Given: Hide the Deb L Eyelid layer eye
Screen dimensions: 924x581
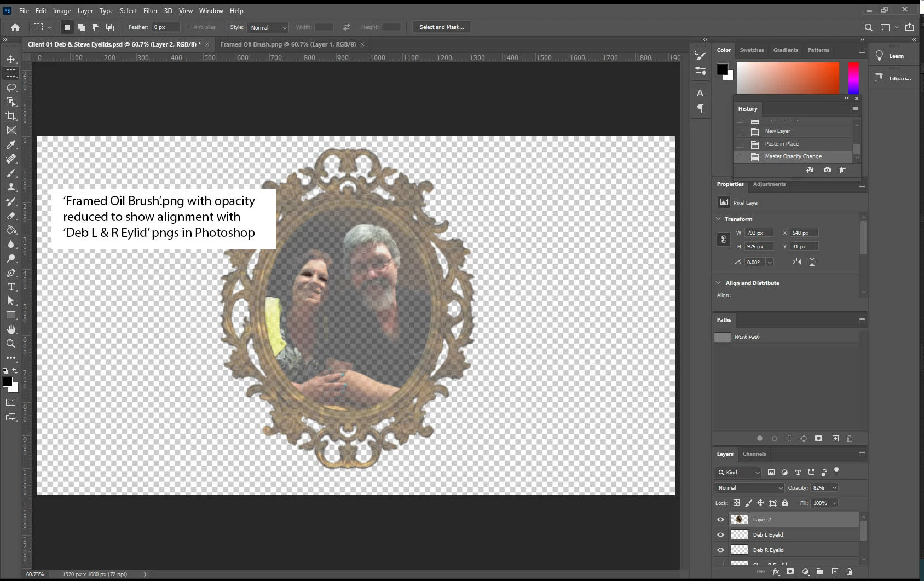Looking at the screenshot, I should [x=720, y=534].
